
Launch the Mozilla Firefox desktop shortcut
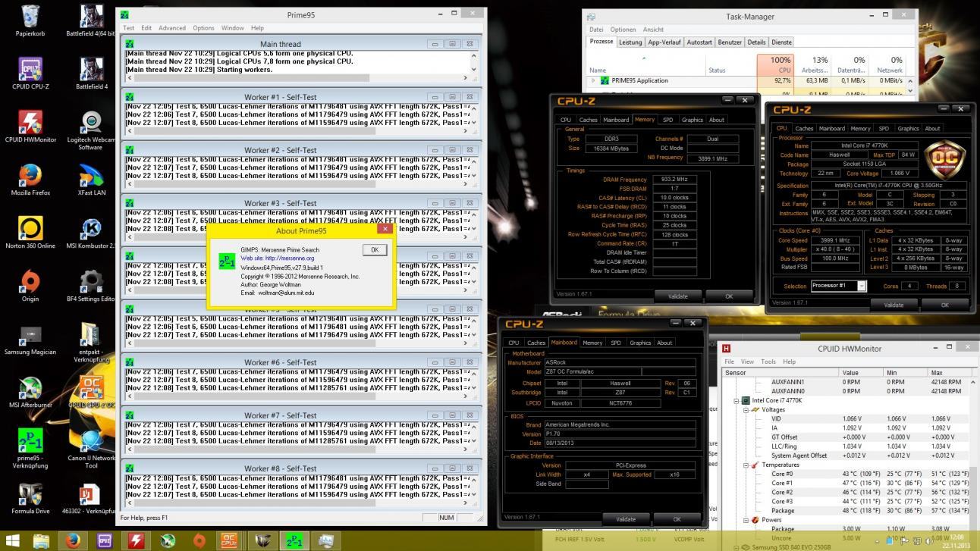point(30,180)
